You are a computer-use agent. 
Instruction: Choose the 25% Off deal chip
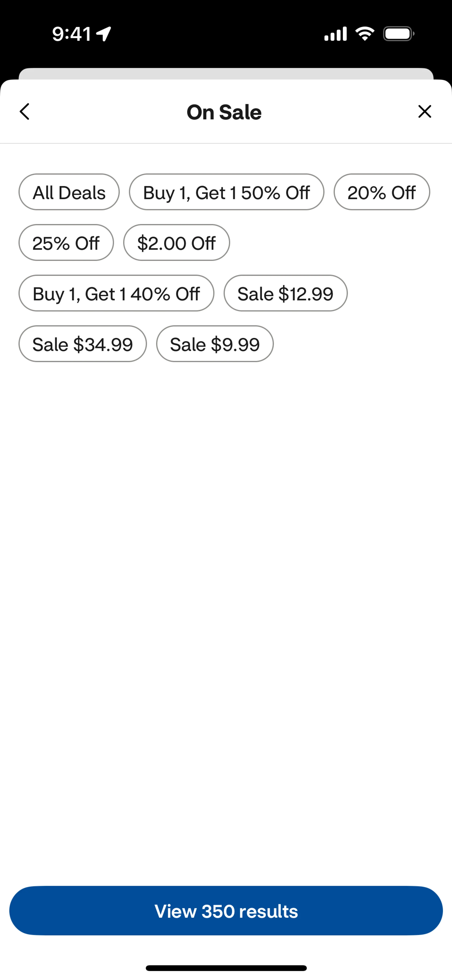click(x=66, y=243)
